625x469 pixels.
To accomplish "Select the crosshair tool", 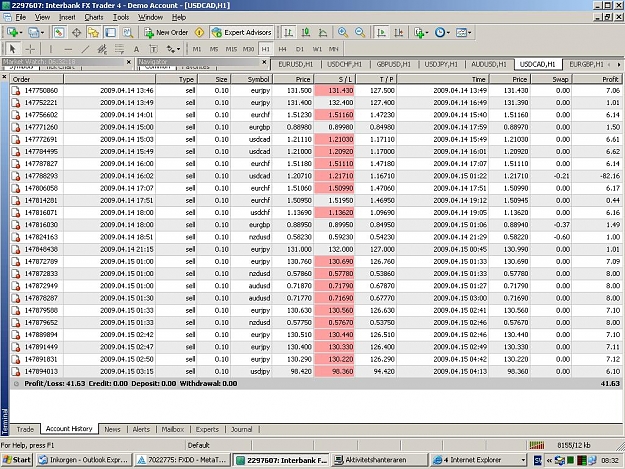I will (x=30, y=49).
